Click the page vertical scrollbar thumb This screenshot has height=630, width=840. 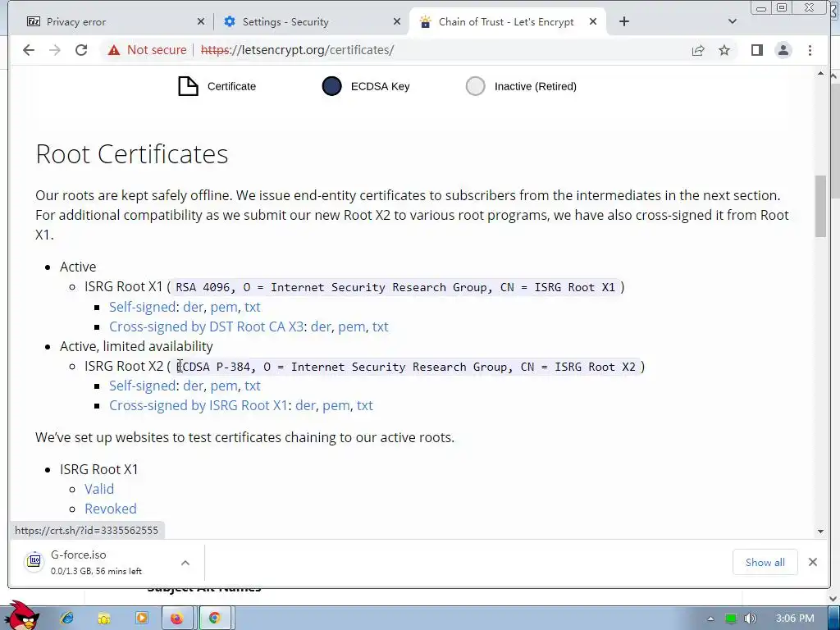coord(820,206)
